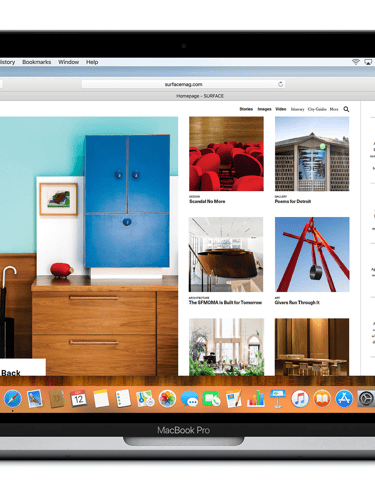The image size is (375, 503).
Task: Open the Maps app in the Dock
Action: click(145, 399)
